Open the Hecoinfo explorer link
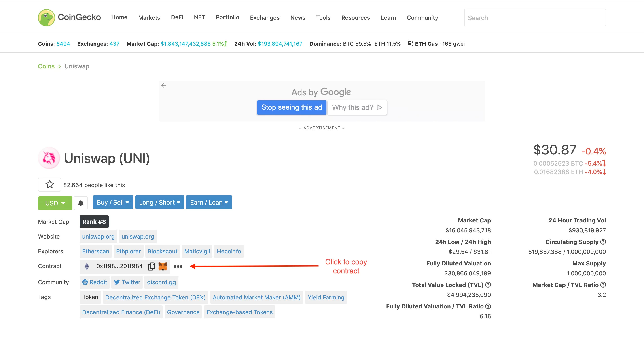This screenshot has height=338, width=644. [229, 251]
